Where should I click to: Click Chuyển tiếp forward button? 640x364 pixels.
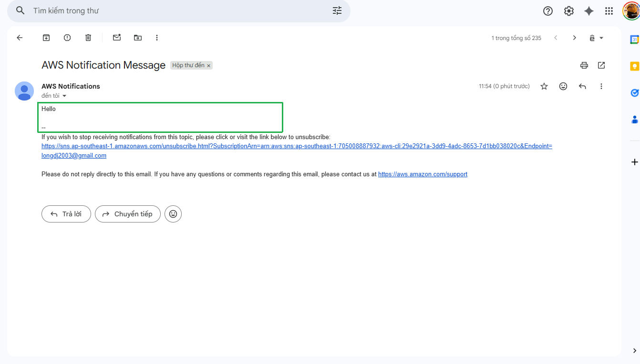(x=128, y=214)
